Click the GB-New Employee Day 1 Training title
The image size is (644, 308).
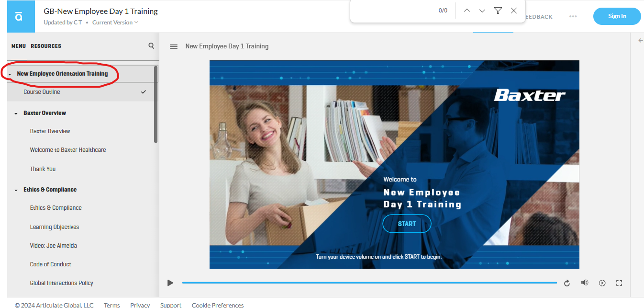pos(100,11)
